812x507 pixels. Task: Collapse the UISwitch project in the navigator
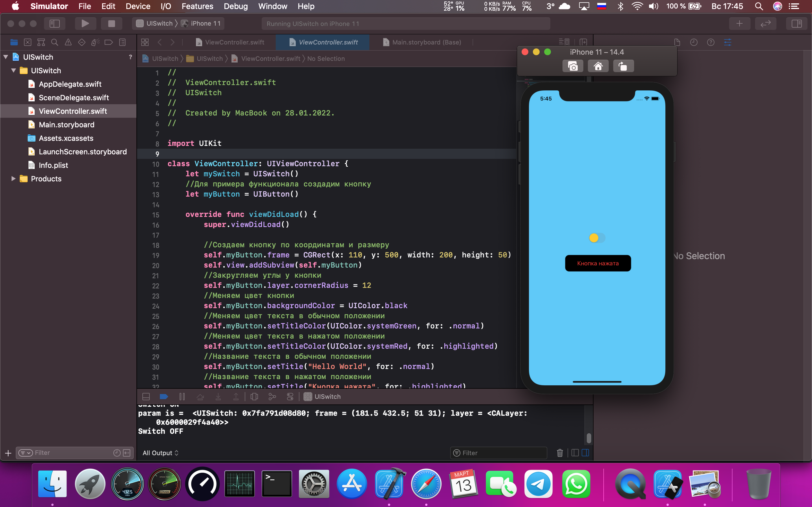(5, 57)
